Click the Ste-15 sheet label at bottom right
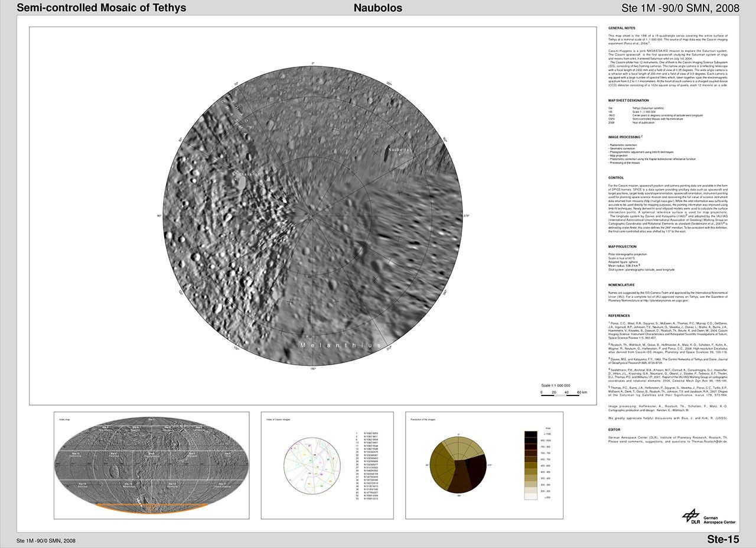Image resolution: width=756 pixels, height=548 pixels. coord(722,539)
